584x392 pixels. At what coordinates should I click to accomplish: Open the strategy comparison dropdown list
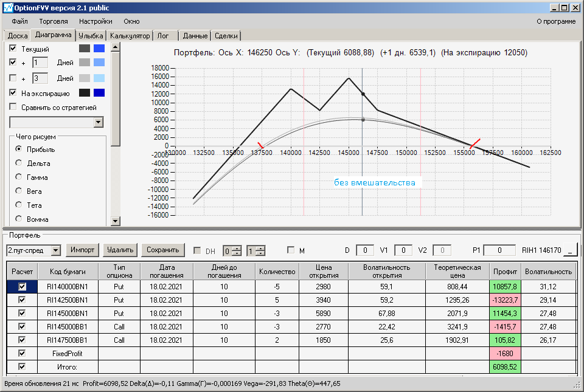click(99, 122)
